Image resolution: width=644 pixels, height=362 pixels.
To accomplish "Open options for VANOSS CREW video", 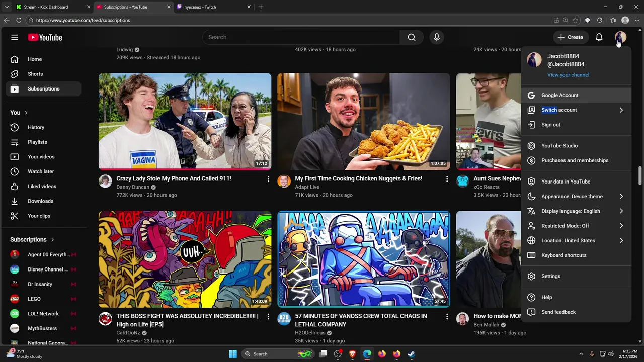I will pos(447,316).
